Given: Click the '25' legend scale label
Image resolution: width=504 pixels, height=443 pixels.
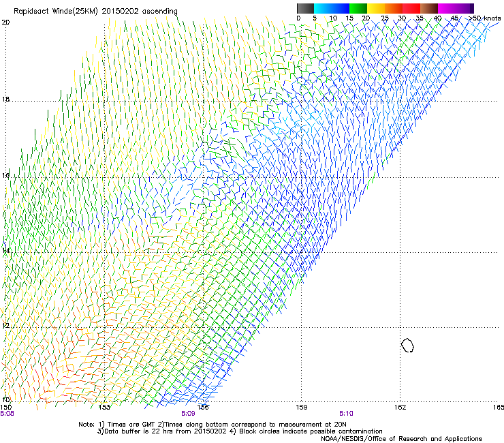Looking at the screenshot, I should pos(385,18).
